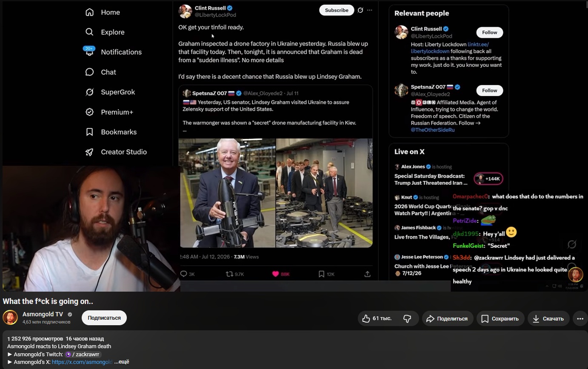Open the Notifications bell icon
Image resolution: width=588 pixels, height=369 pixels.
(x=89, y=52)
